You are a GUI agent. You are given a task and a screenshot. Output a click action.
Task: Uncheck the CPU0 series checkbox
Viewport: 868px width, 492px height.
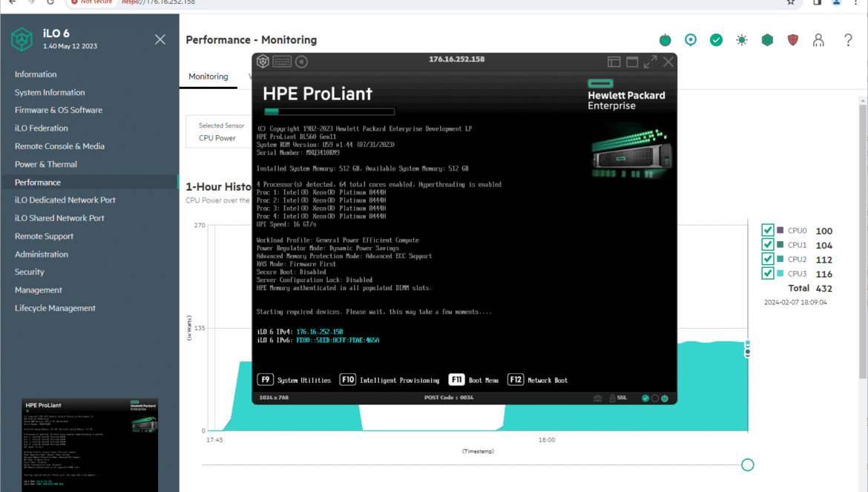[x=768, y=230]
